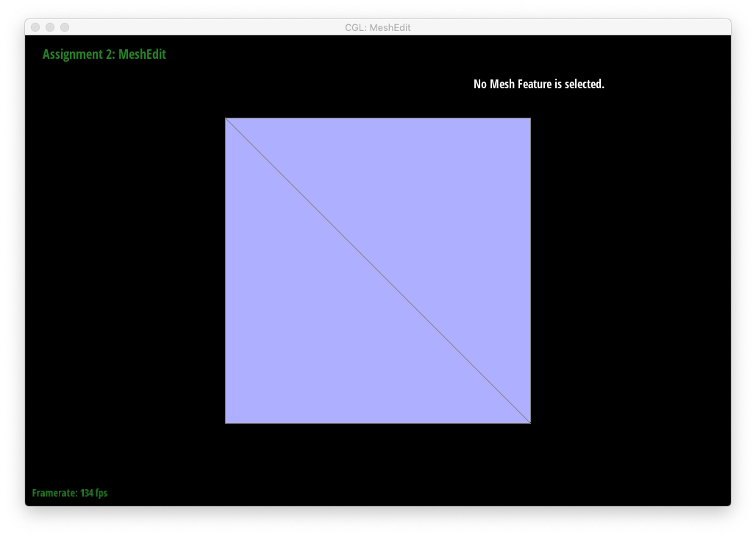
Task: Select the upper-right triangle face of the mesh
Action: click(x=429, y=219)
